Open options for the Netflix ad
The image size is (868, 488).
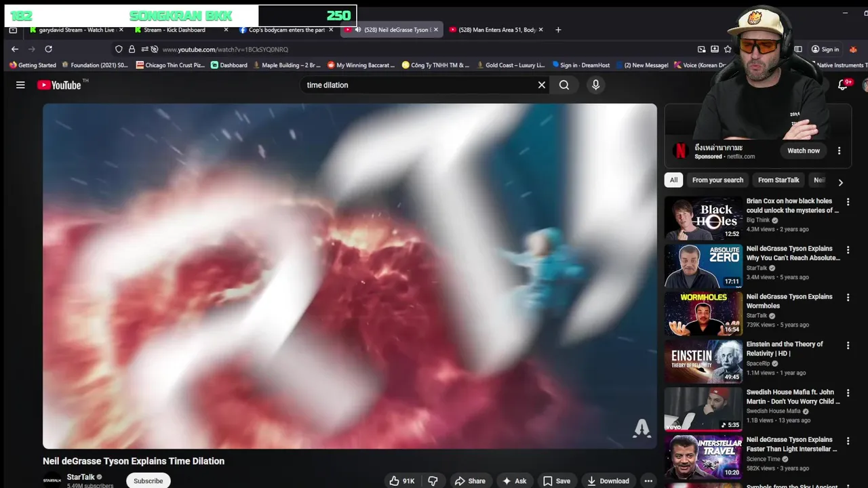(x=839, y=150)
